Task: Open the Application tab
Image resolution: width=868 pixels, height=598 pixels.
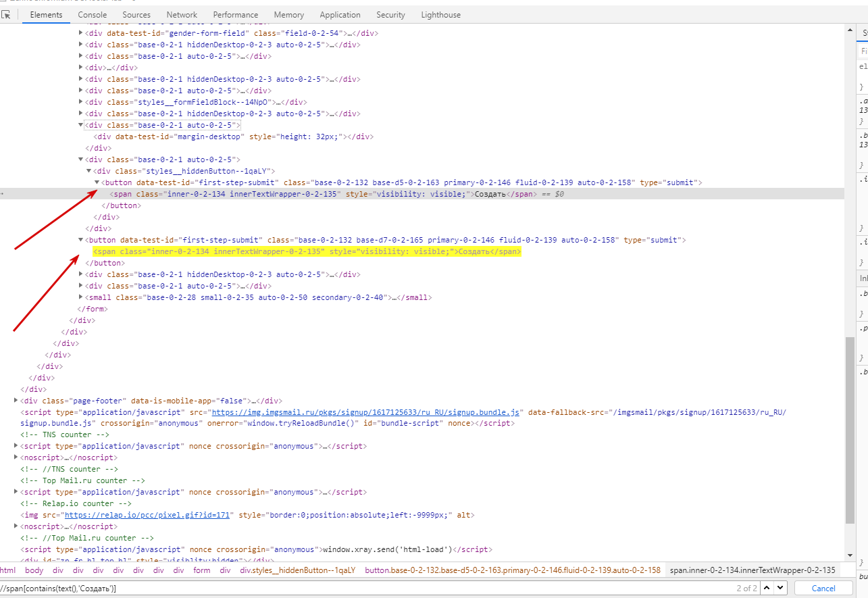Action: click(x=340, y=14)
